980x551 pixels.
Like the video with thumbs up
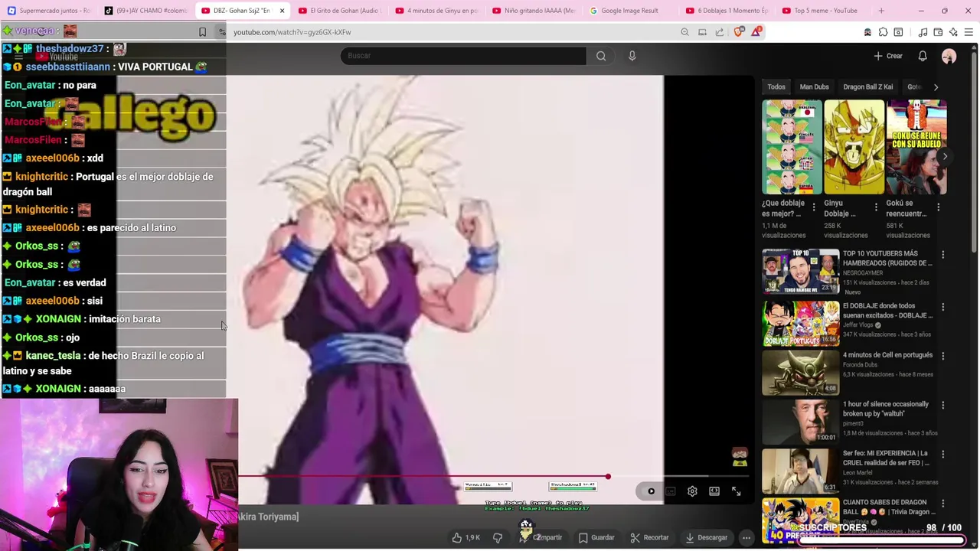[465, 538]
